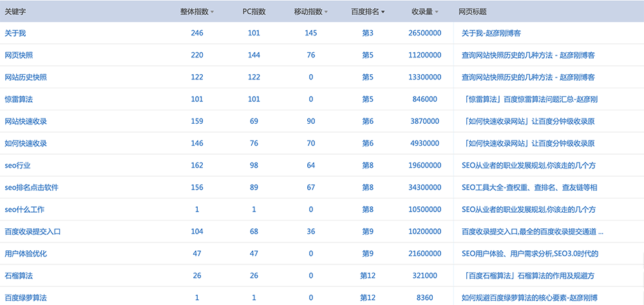The width and height of the screenshot is (644, 305).
Task: Open the seo行业 keyword link
Action: (x=17, y=165)
